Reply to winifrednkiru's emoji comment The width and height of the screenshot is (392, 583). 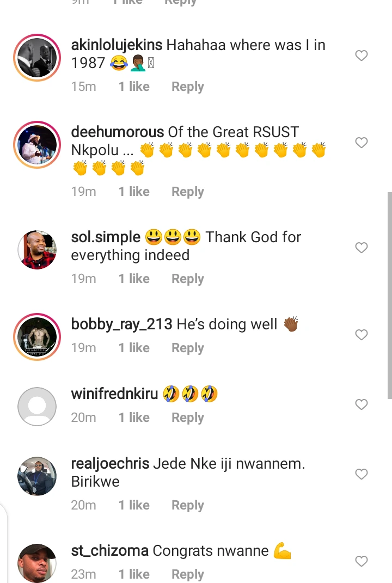[187, 418]
